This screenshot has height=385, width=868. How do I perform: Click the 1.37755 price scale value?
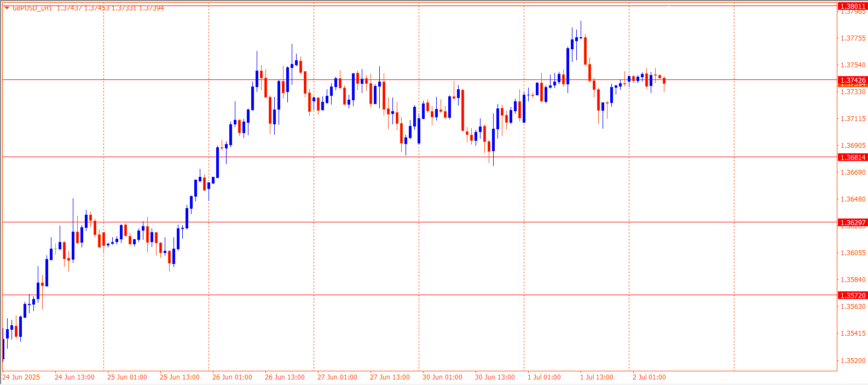coord(853,38)
